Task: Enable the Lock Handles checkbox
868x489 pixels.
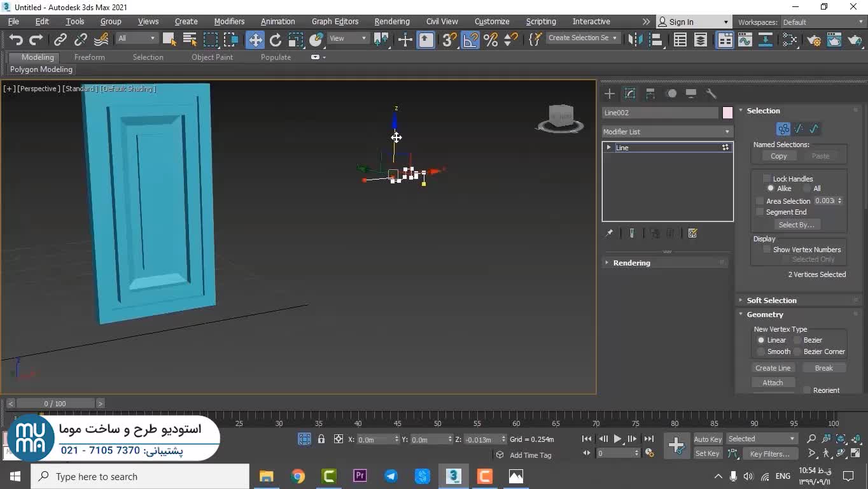Action: [x=767, y=179]
